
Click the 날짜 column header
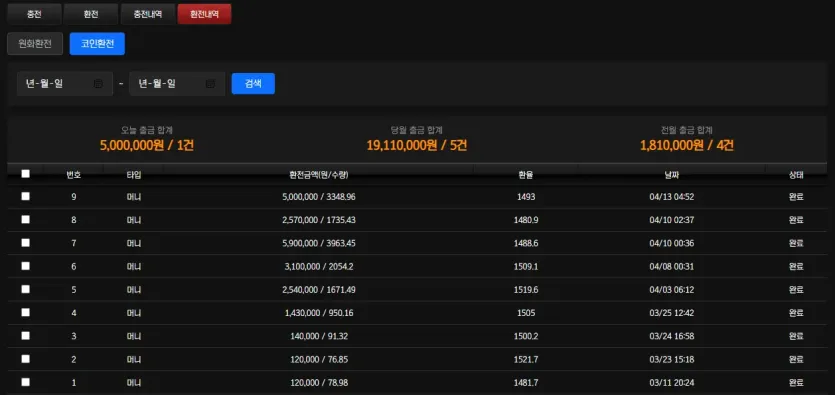click(672, 175)
